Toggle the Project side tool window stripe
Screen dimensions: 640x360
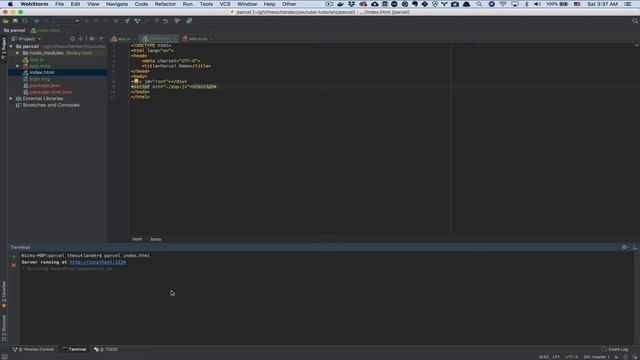click(x=4, y=48)
